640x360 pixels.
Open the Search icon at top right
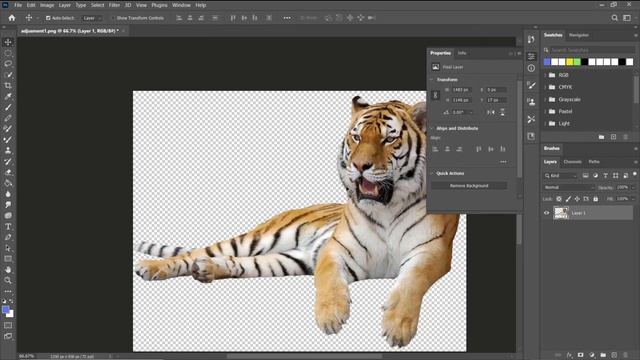click(615, 18)
